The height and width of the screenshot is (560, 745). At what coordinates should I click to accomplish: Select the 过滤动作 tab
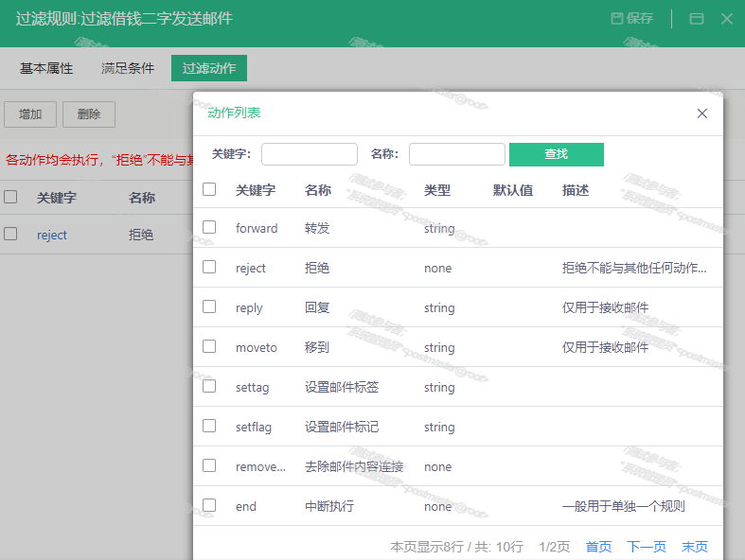click(209, 68)
